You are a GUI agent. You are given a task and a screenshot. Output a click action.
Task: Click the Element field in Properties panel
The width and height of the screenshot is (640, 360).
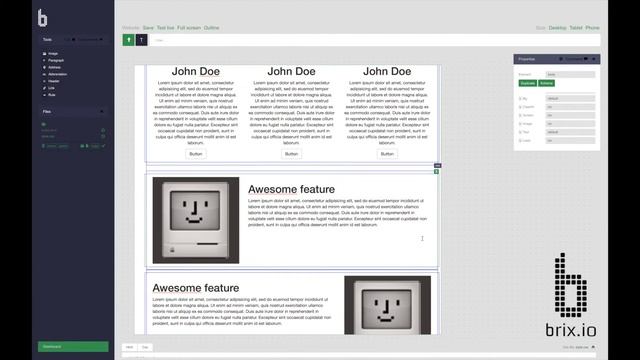coord(570,74)
